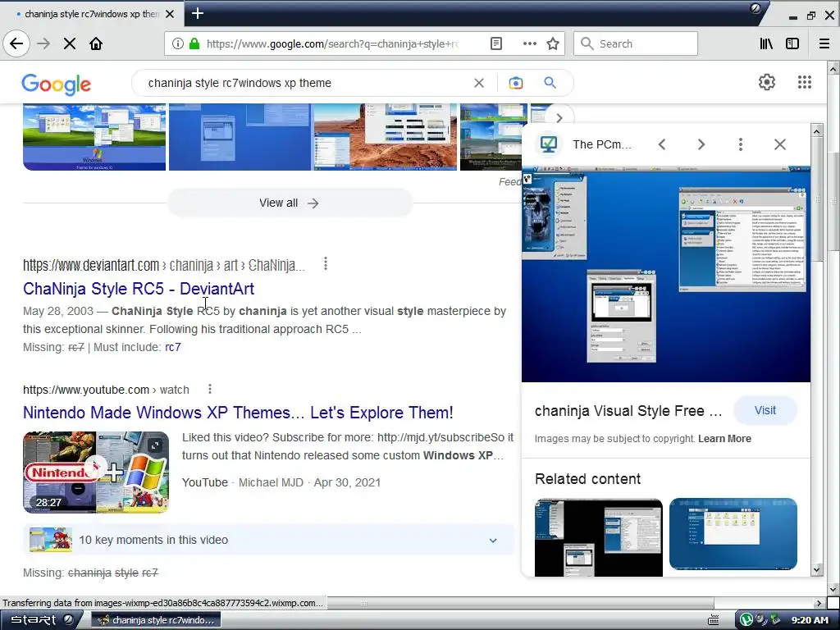Go back with the browser back arrow
840x630 pixels.
coord(16,43)
